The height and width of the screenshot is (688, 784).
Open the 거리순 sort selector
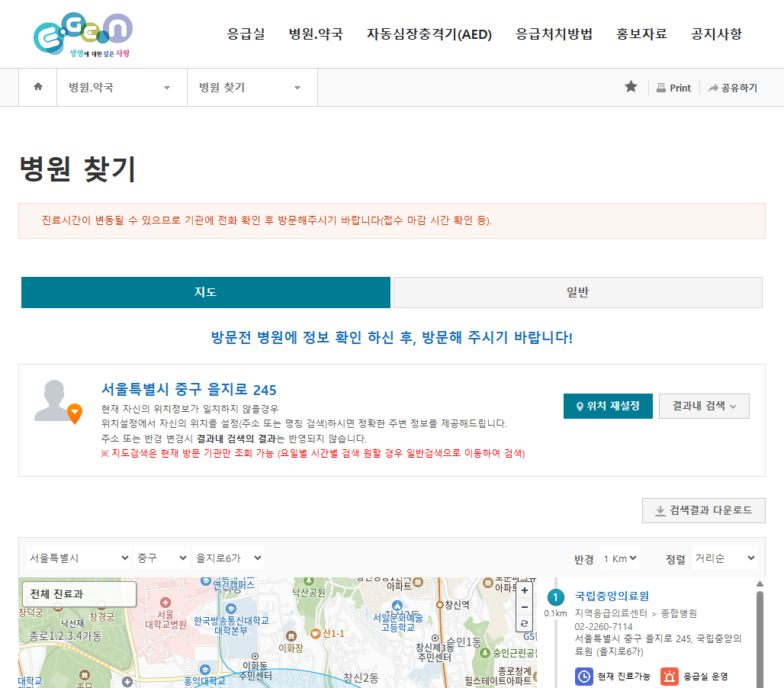tap(725, 558)
